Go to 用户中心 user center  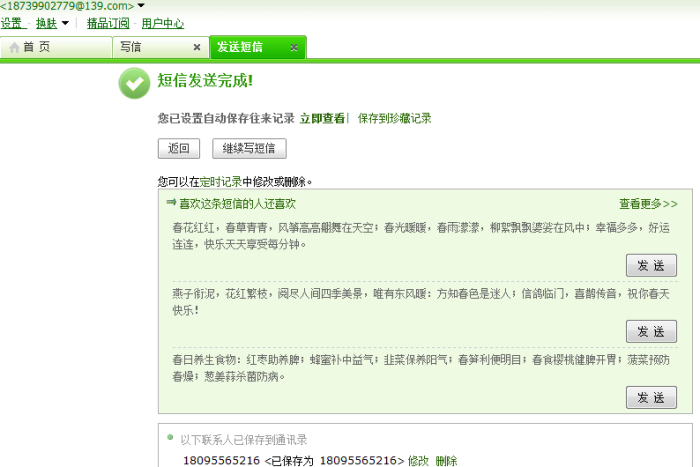(162, 23)
